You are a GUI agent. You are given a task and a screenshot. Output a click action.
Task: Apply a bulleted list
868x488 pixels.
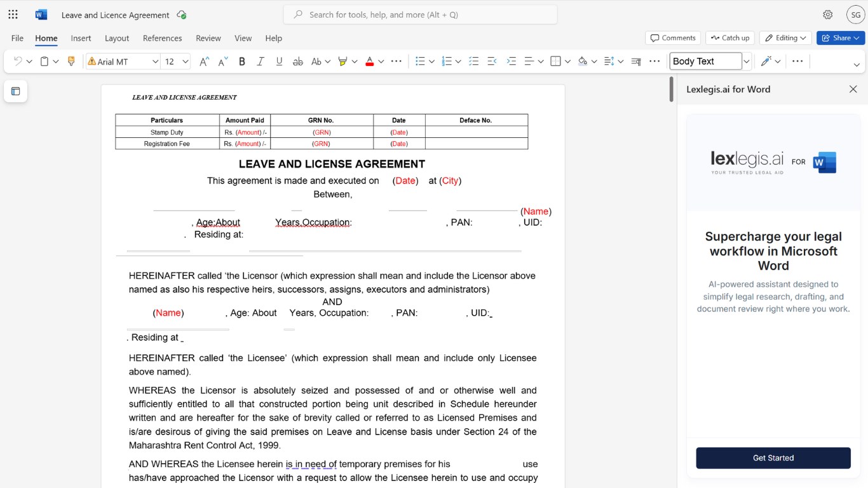point(419,62)
